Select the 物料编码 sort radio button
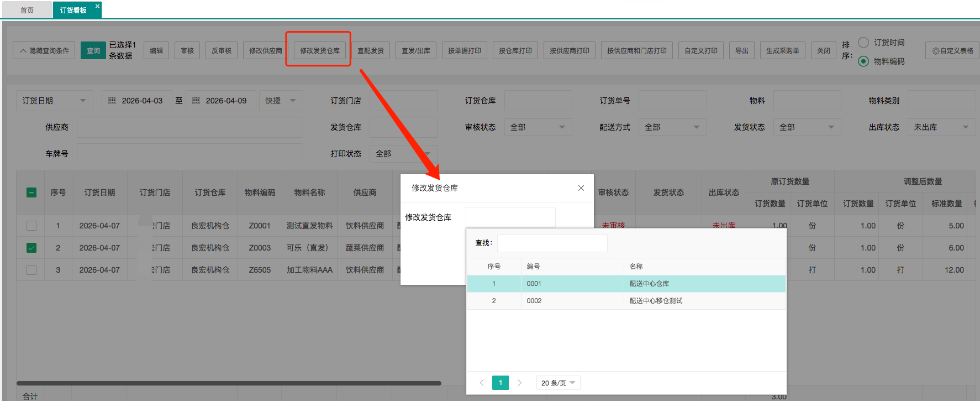This screenshot has height=401, width=980. pyautogui.click(x=863, y=61)
